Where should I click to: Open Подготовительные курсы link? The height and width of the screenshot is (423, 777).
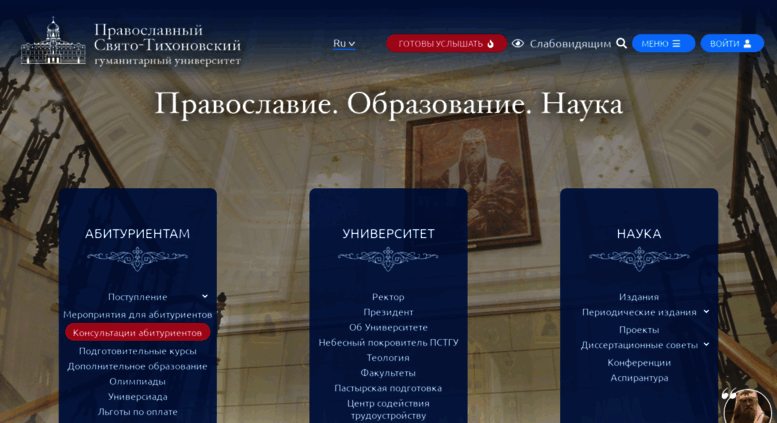click(x=137, y=351)
